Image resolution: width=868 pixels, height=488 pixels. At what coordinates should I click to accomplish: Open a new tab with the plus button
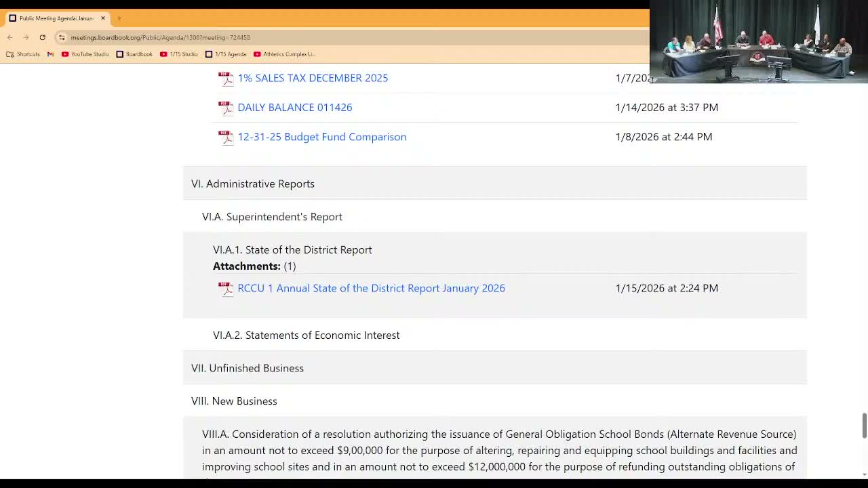[119, 18]
